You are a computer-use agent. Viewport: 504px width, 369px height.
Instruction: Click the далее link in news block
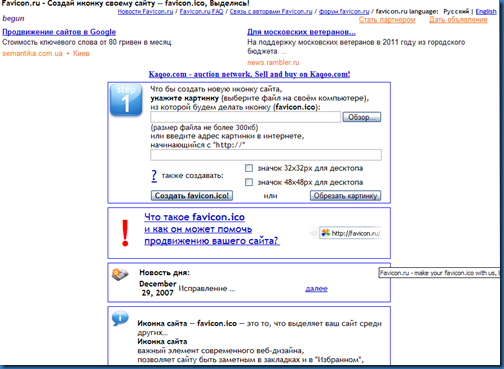click(x=316, y=289)
